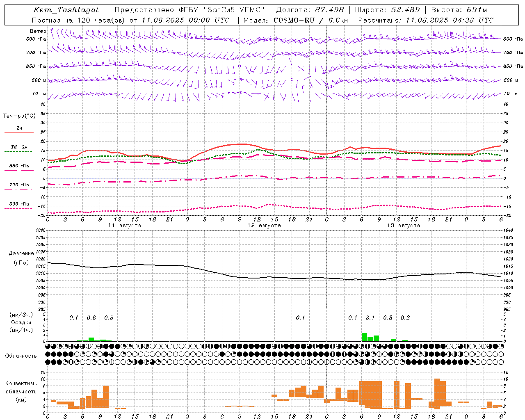525x420 pixels.
Task: Click the "13 августа" date label
Action: coord(404,226)
